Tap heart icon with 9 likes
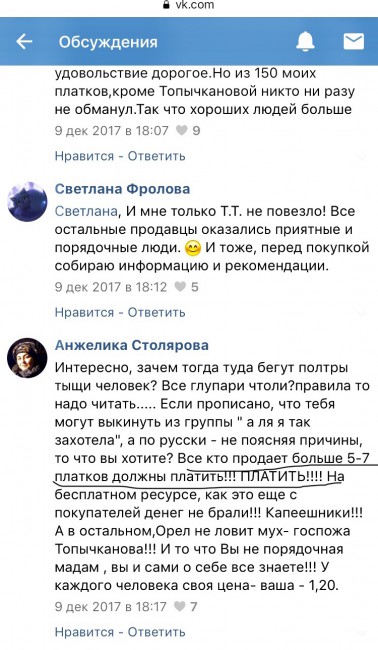Image resolution: width=378 pixels, height=650 pixels. coord(181,131)
